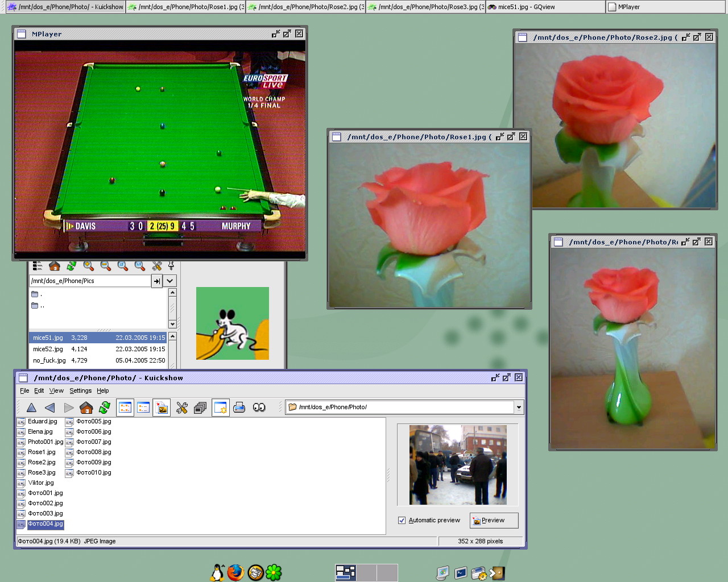Zoom in using GQview magnifier plus
This screenshot has height=582, width=728.
tap(89, 266)
